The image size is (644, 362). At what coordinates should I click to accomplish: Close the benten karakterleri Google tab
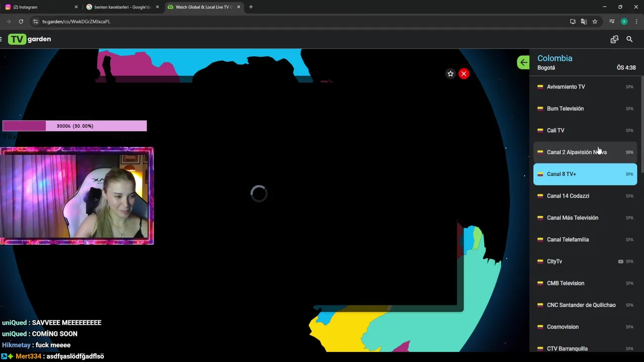[x=157, y=7]
